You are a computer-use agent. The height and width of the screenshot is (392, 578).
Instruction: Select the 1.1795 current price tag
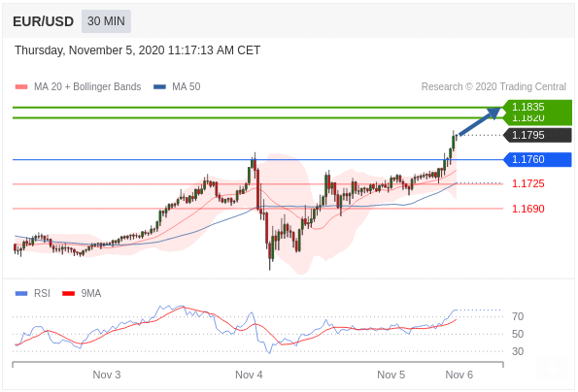pos(537,135)
